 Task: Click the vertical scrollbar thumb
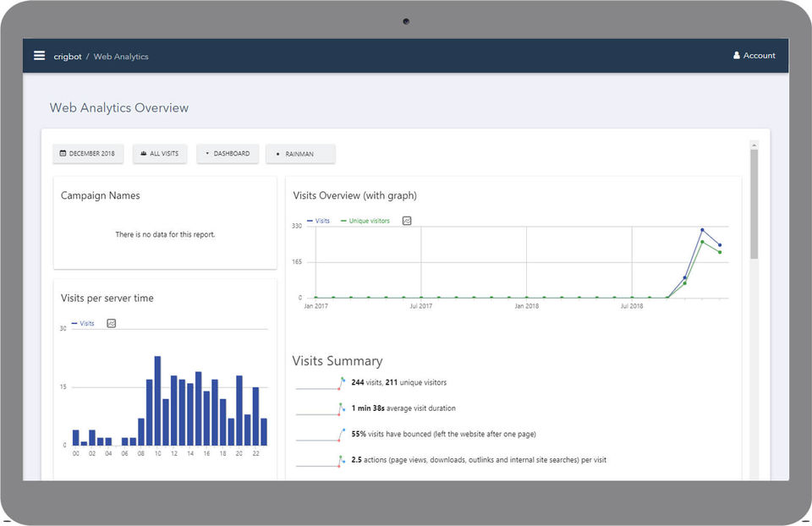[754, 205]
